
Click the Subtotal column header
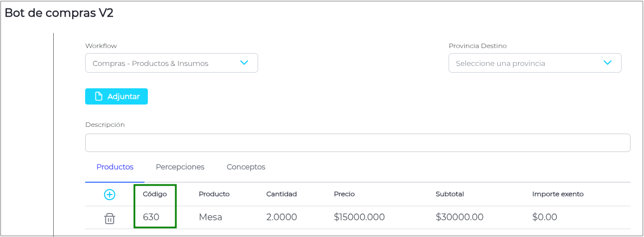pyautogui.click(x=450, y=194)
